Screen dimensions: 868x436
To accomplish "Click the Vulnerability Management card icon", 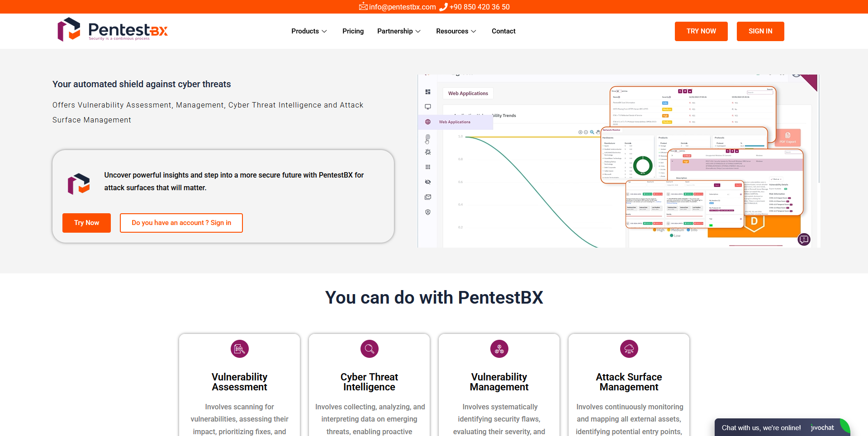I will click(x=499, y=349).
